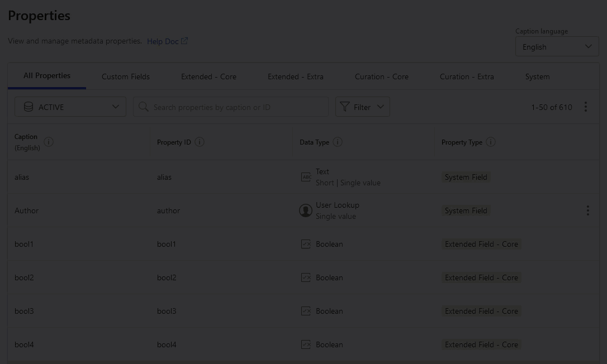Open the table options kebab menu
Screen dimensions: 607x364
point(585,107)
